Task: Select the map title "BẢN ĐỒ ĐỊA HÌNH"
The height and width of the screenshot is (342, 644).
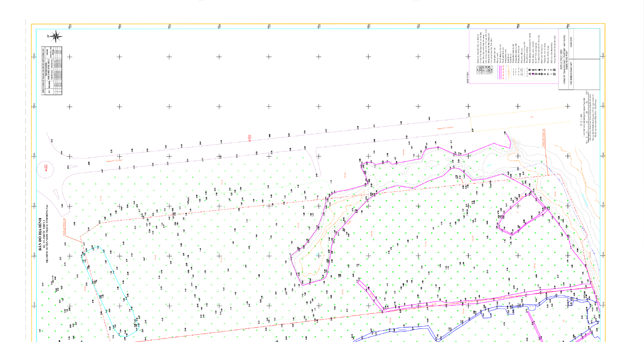Action: click(x=39, y=233)
